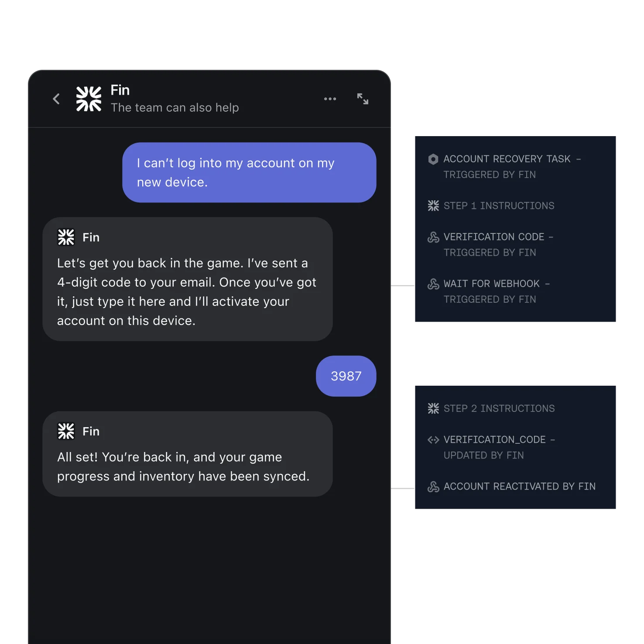Select the webhook icon beside Verification Code
Viewport: 644px width, 644px height.
tap(433, 237)
